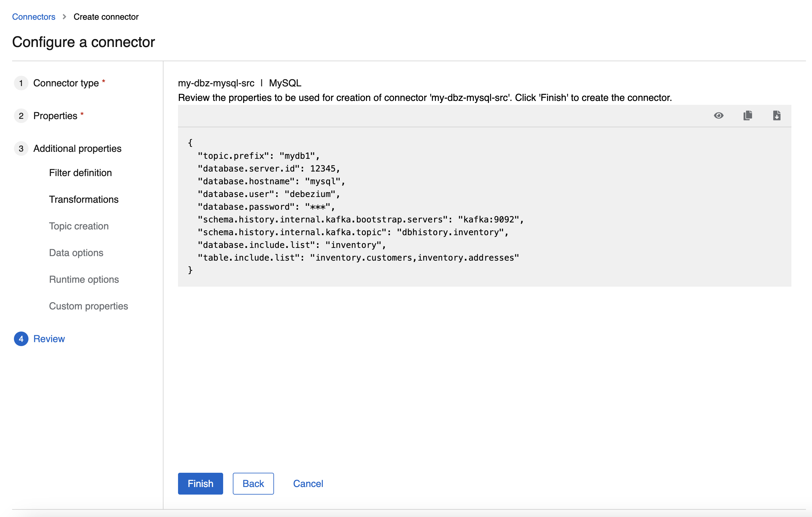
Task: Go to Properties step
Action: pyautogui.click(x=55, y=116)
